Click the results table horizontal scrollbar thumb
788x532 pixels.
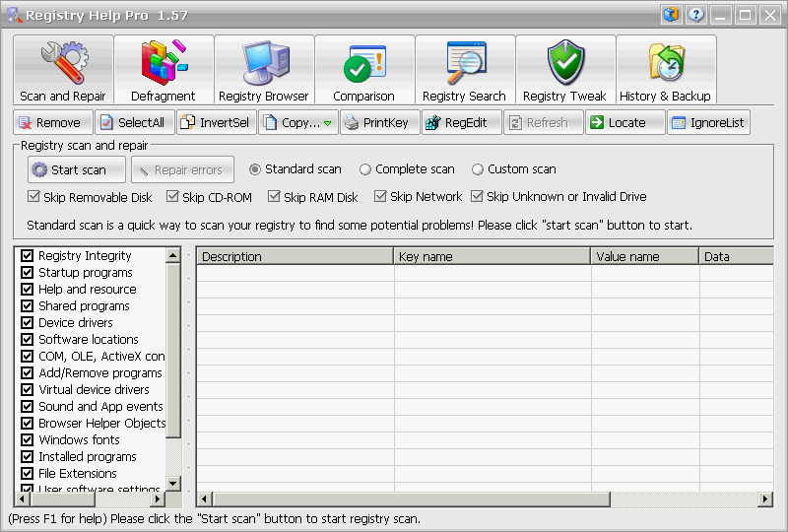tap(411, 499)
